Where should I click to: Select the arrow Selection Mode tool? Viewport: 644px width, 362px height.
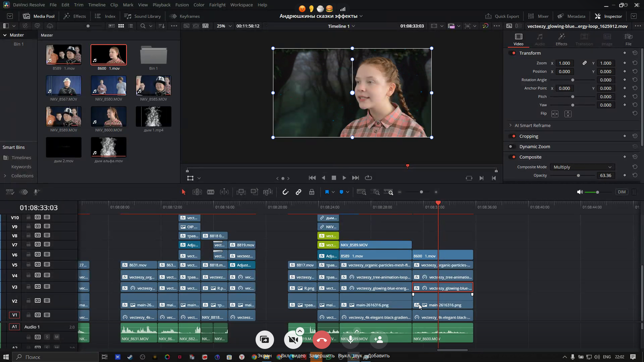184,192
